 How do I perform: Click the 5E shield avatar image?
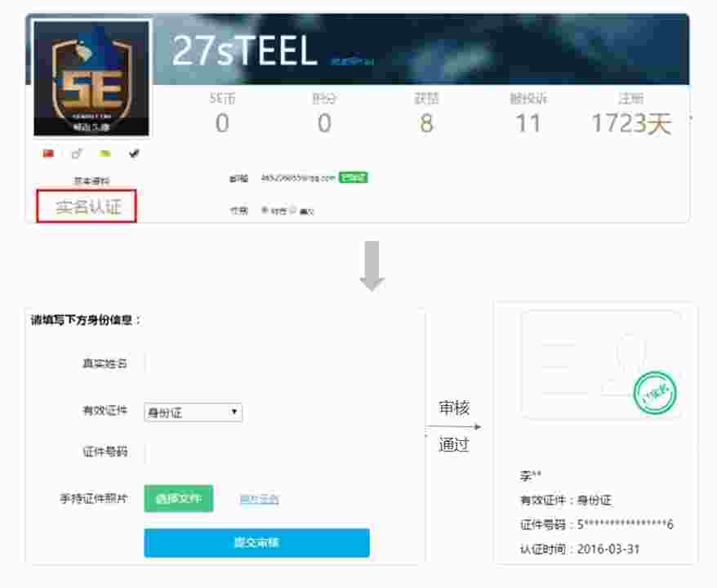(91, 78)
